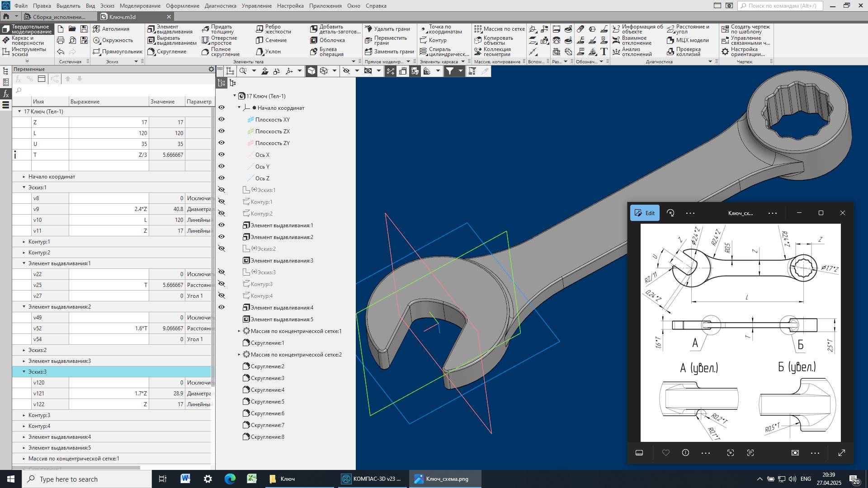Show the hidden Эскиз:1 sketch

(x=222, y=190)
